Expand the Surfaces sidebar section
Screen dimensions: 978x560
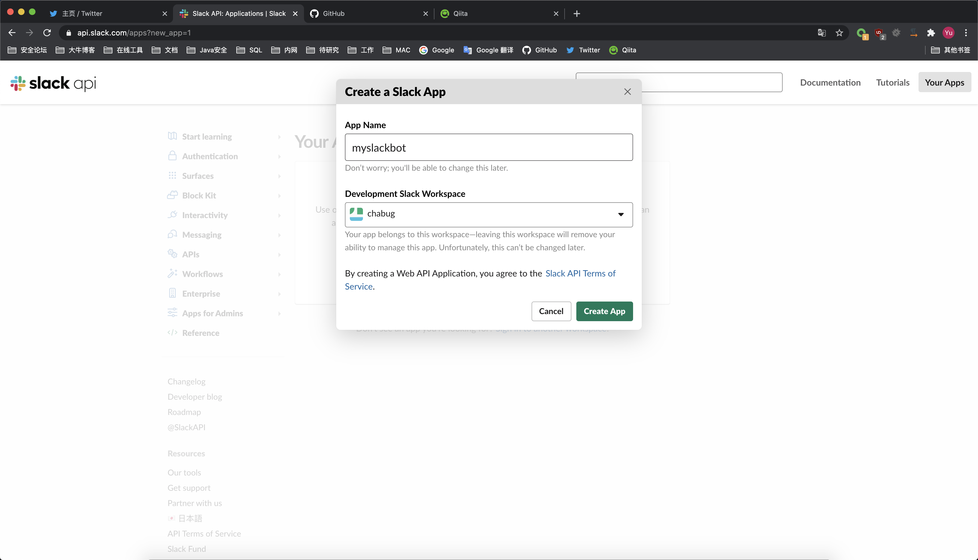tap(224, 176)
